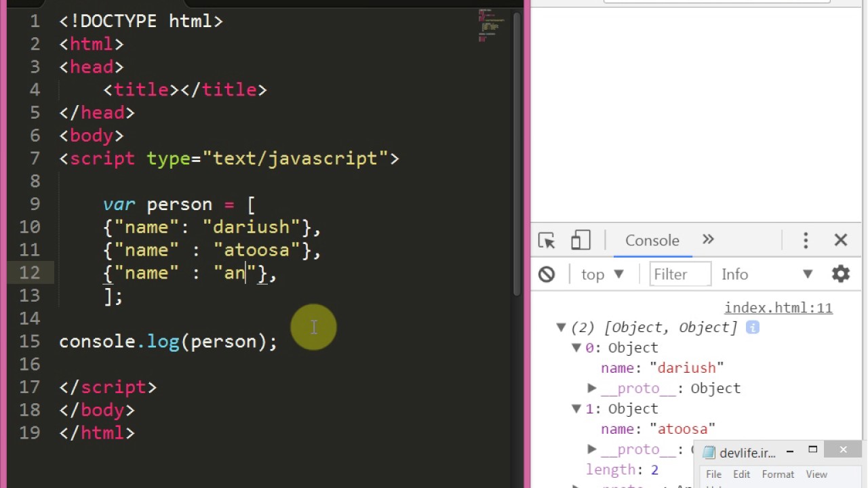Click line number 12 in the gutter

pos(29,273)
